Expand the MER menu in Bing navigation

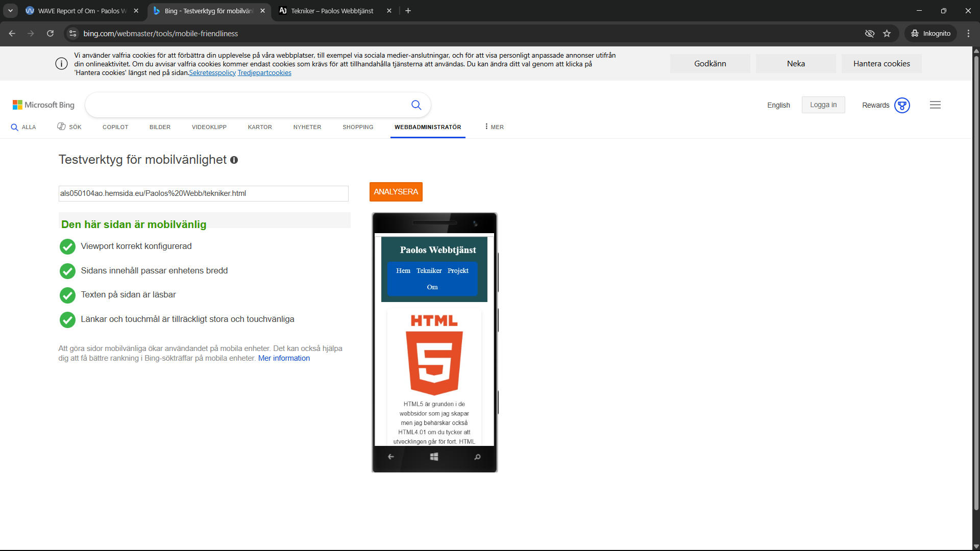click(494, 127)
